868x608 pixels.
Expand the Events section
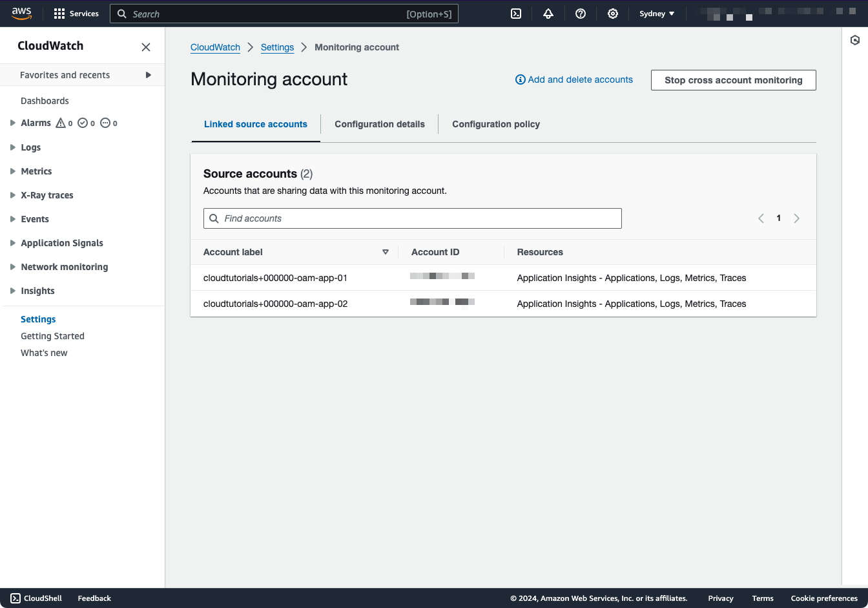coord(13,219)
